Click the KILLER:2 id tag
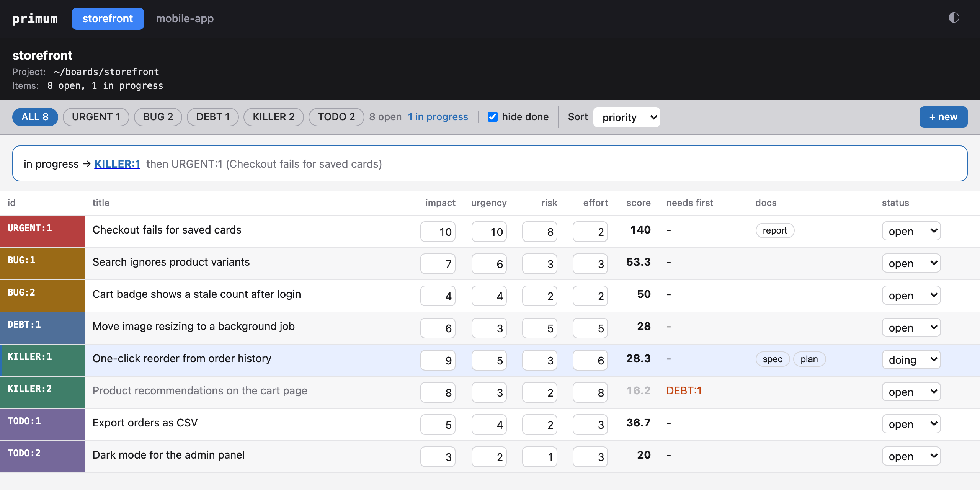The width and height of the screenshot is (980, 490). point(29,389)
